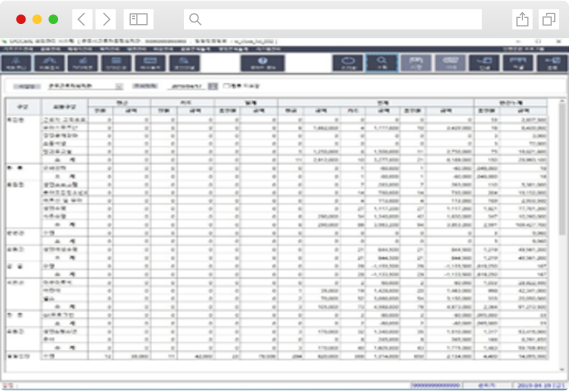Click the vertical scrollbar beside the table
Screen dimensions: 570x391
point(562,233)
